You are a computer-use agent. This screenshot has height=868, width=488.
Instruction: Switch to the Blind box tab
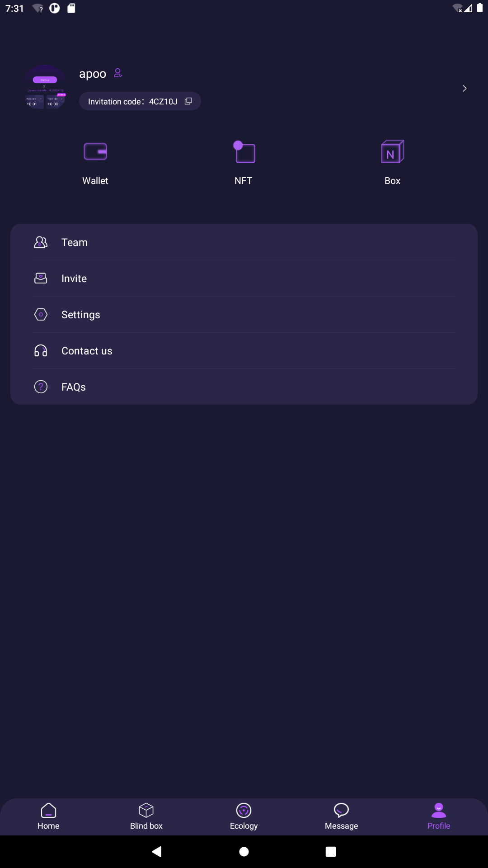tap(146, 816)
